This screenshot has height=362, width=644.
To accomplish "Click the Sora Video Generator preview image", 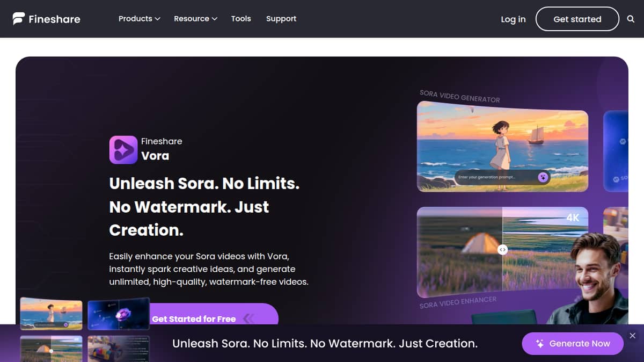I will (x=502, y=146).
